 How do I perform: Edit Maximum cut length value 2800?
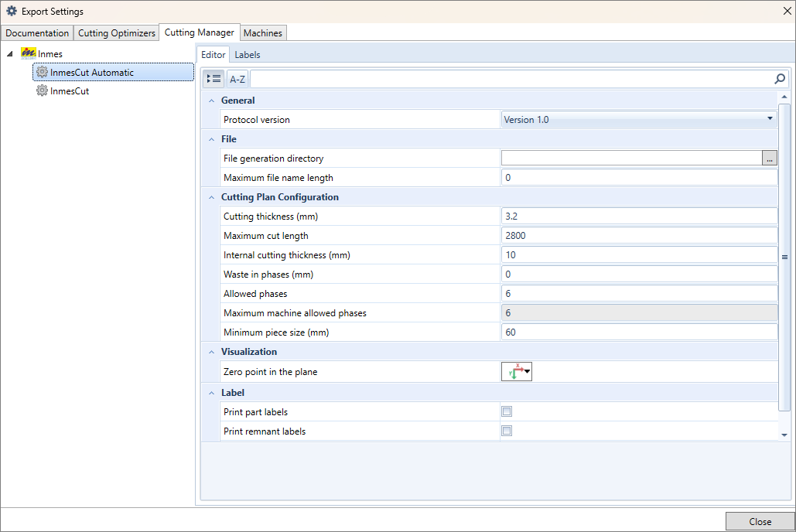coord(639,236)
